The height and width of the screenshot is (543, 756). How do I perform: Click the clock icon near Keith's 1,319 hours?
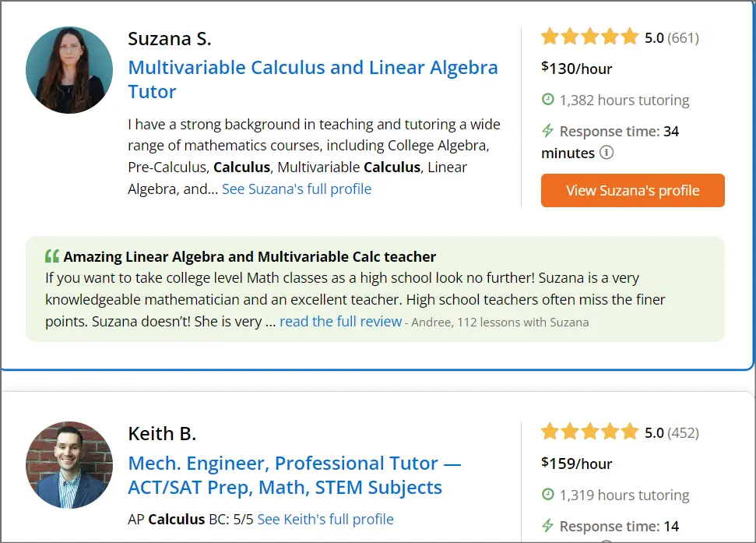point(547,495)
